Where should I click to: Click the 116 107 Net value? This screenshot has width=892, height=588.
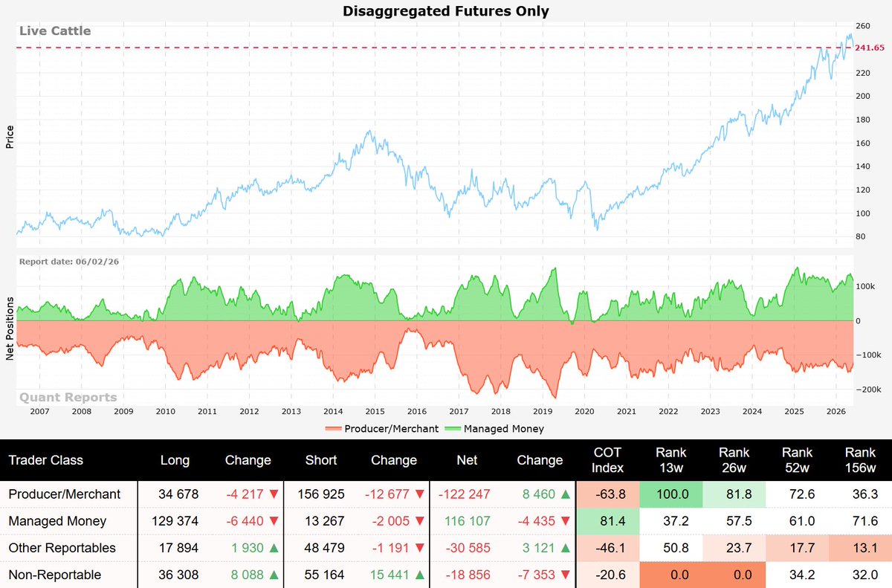coord(467,521)
